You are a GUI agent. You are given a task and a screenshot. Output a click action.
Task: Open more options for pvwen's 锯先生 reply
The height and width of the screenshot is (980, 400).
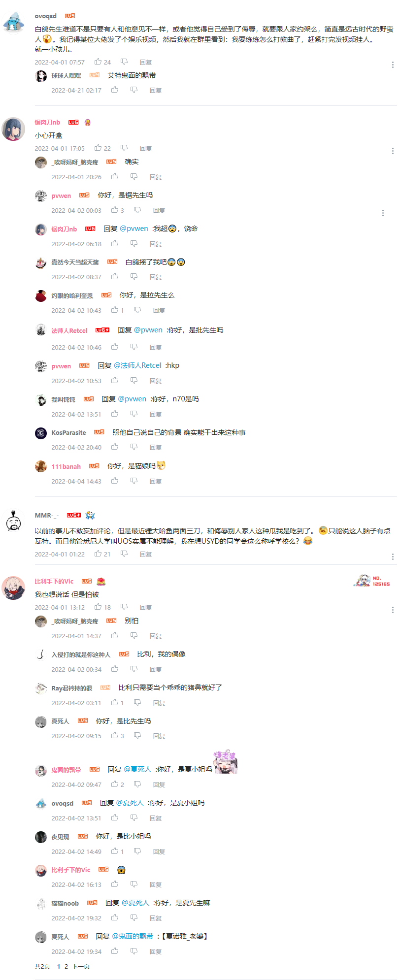coord(383,213)
